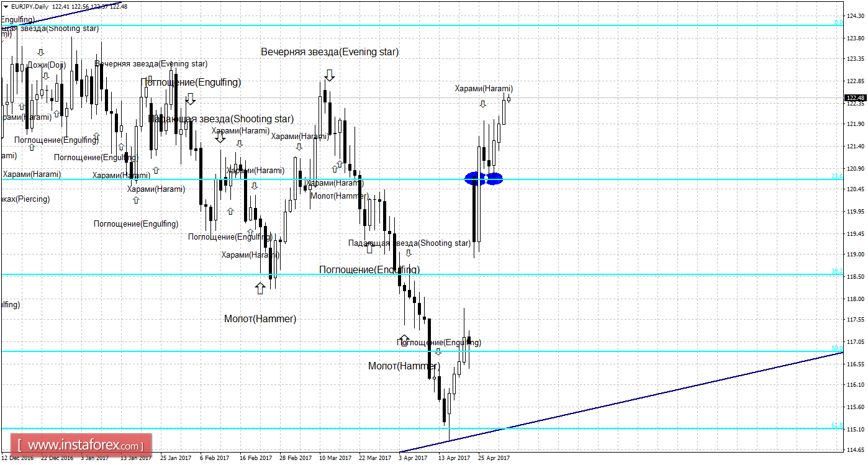Click price scale value 115.10
Image resolution: width=868 pixels, height=465 pixels.
(x=856, y=429)
